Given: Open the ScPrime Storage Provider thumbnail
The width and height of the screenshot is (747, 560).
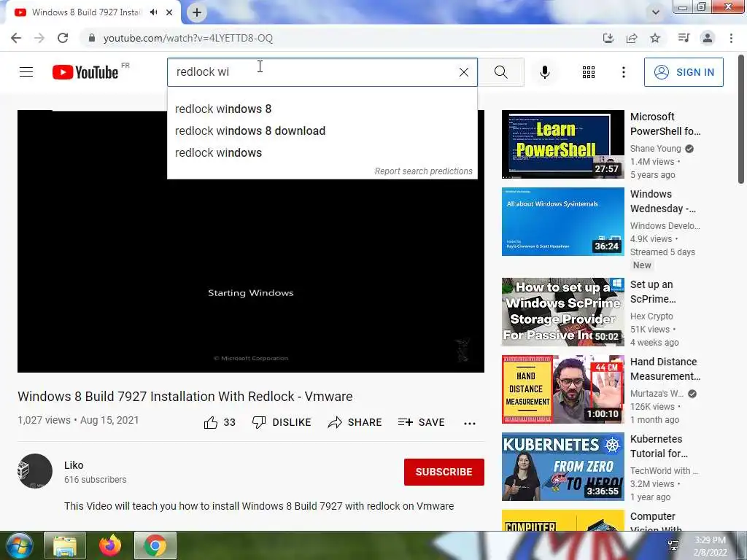Looking at the screenshot, I should [x=562, y=312].
